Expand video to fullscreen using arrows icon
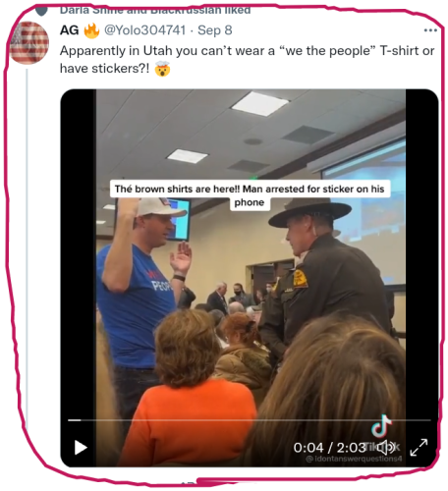Image resolution: width=448 pixels, height=491 pixels. (419, 447)
